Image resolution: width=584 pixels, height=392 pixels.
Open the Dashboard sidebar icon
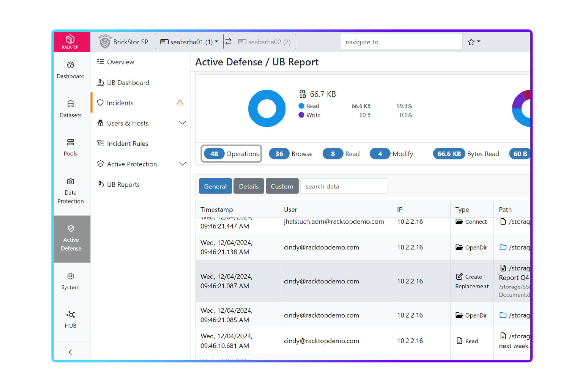point(70,65)
